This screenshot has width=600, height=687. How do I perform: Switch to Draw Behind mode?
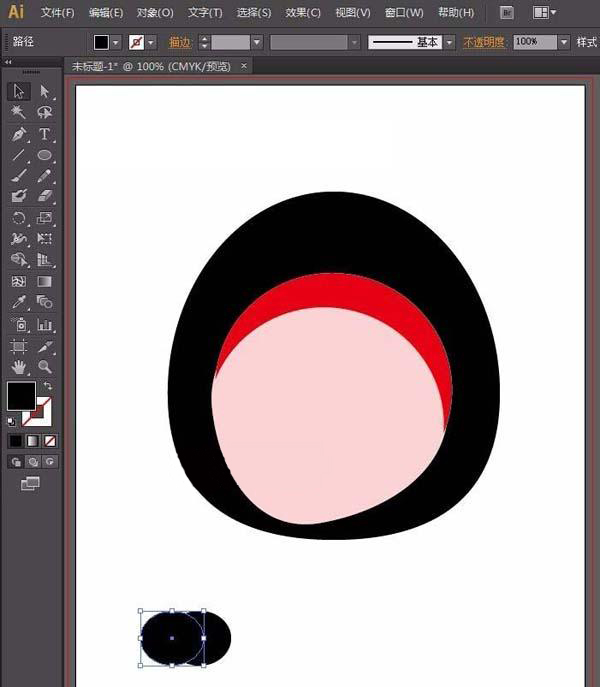[33, 462]
